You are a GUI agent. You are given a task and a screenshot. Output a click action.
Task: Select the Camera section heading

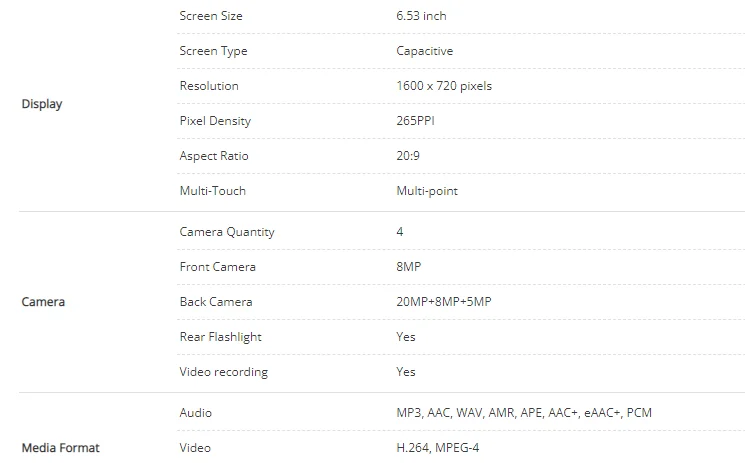(x=43, y=302)
